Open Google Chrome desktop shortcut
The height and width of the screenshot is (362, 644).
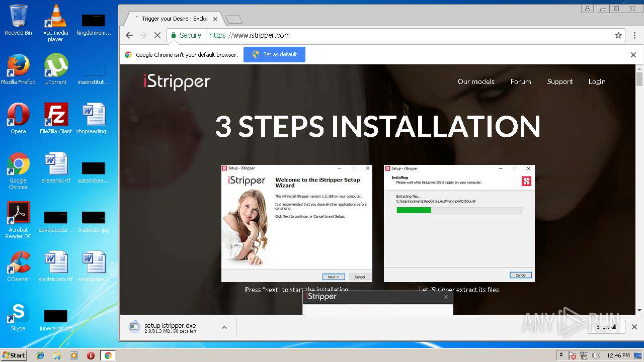(x=18, y=171)
